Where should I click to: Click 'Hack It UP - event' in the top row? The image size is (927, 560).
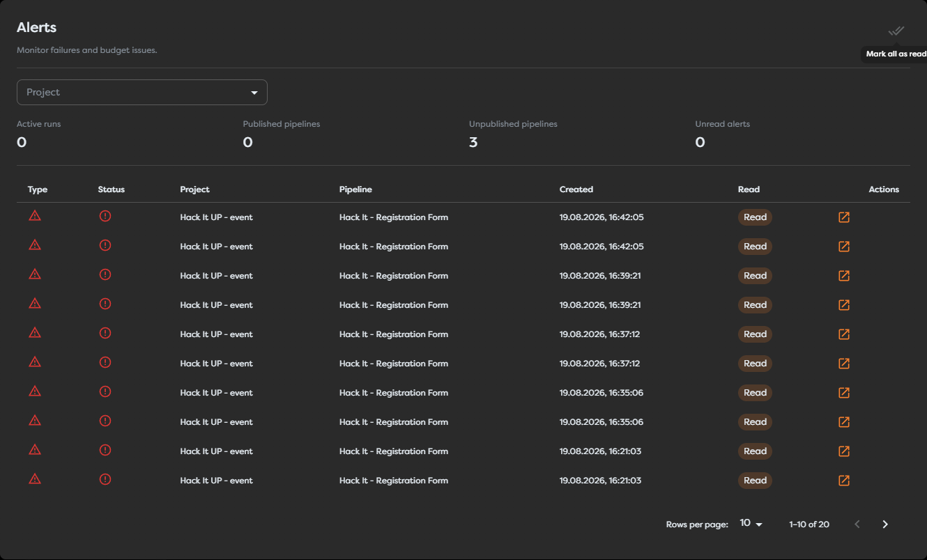coord(216,217)
